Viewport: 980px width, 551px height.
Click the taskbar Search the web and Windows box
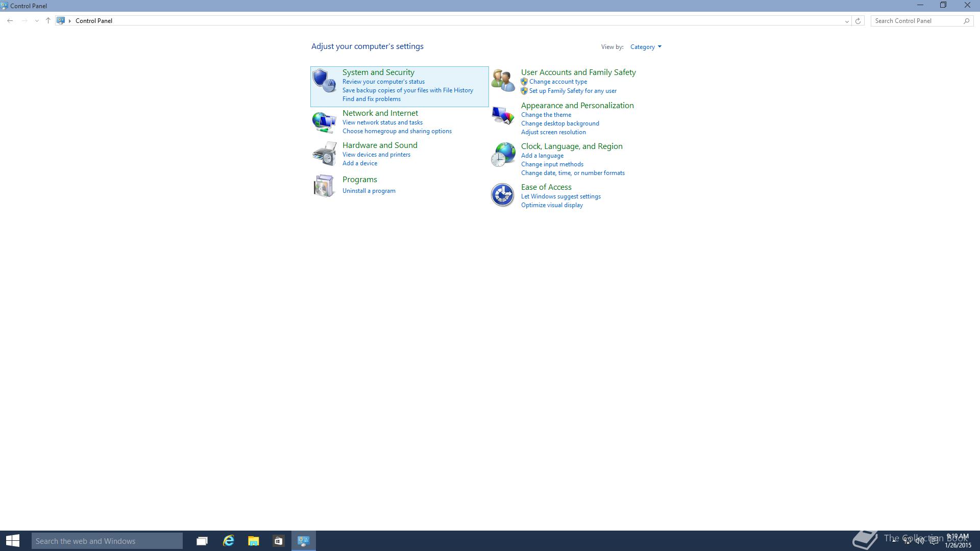tap(107, 541)
